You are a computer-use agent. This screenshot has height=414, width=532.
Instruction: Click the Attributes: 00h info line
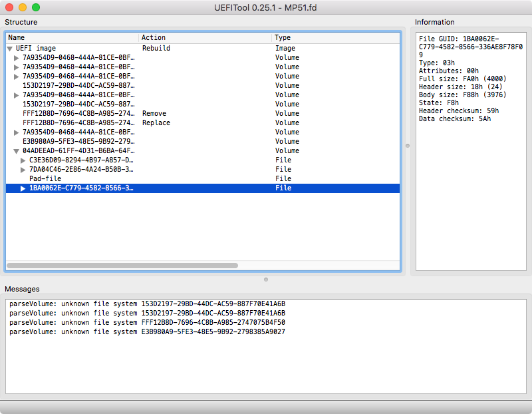[448, 71]
